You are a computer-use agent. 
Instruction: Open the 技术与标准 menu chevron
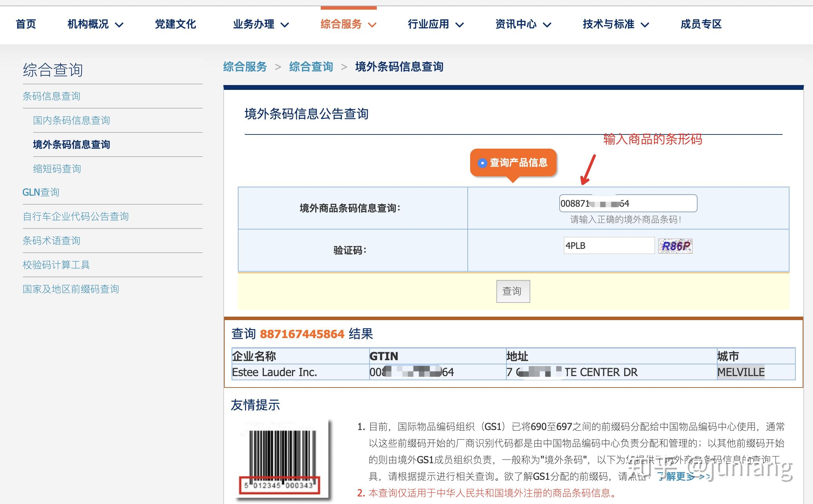pyautogui.click(x=645, y=25)
